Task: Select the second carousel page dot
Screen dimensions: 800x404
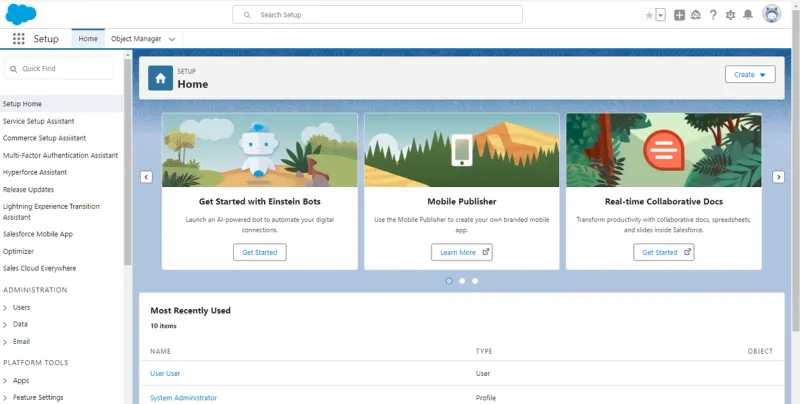Action: point(462,281)
